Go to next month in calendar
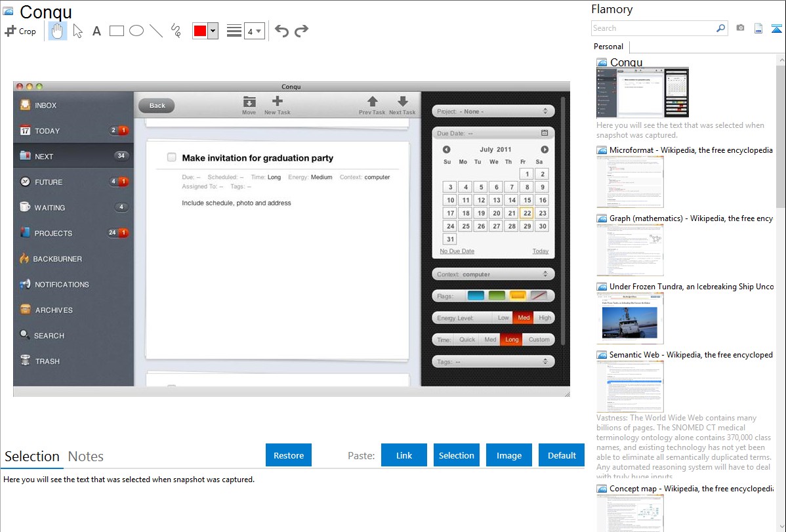This screenshot has width=786, height=532. [545, 150]
